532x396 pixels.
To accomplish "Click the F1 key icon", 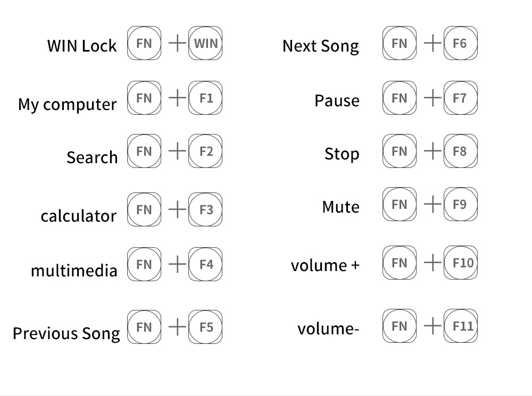I will (205, 98).
